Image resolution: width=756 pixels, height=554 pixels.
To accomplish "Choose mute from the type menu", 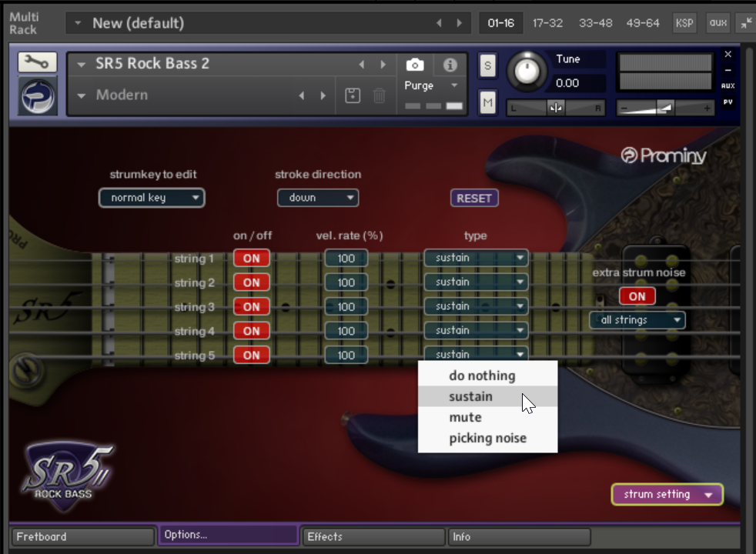I will pos(487,417).
